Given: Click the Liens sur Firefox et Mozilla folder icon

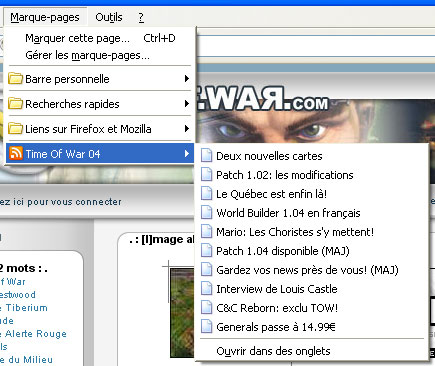Looking at the screenshot, I should (x=15, y=129).
